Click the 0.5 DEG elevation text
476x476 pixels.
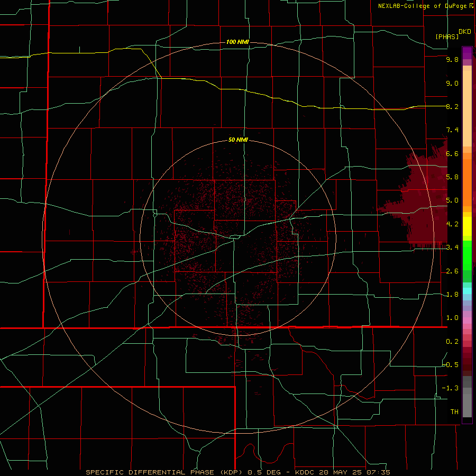pyautogui.click(x=267, y=472)
